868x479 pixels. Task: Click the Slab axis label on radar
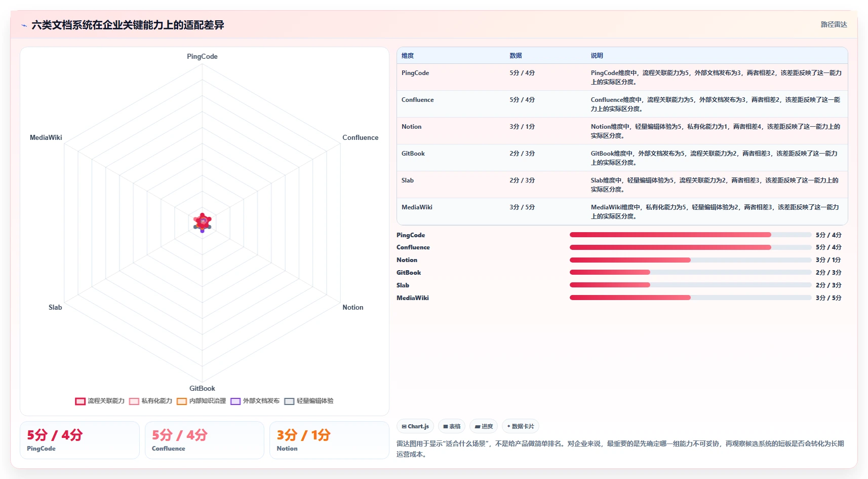tap(55, 307)
